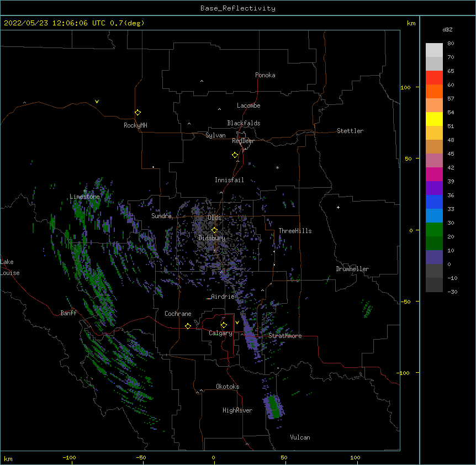Click the yellow diamond marker near RockyMH
Image resolution: width=476 pixels, height=465 pixels.
click(x=137, y=113)
